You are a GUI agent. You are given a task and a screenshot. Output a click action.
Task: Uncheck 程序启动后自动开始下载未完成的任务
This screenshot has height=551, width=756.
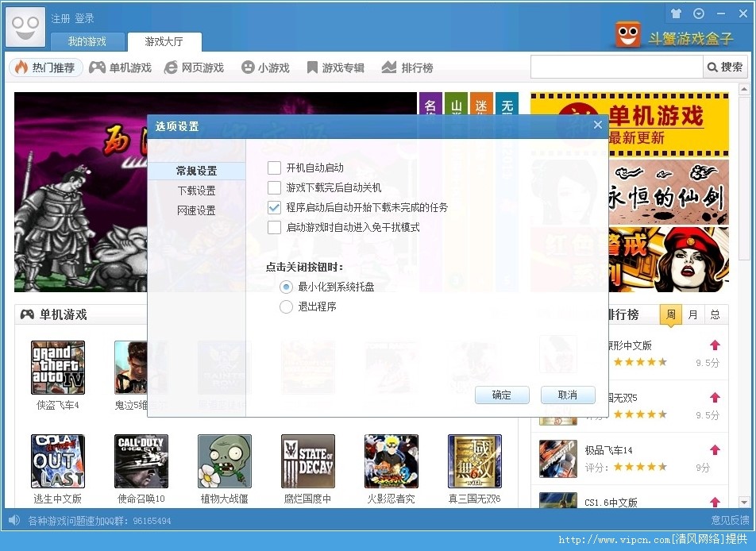click(274, 207)
